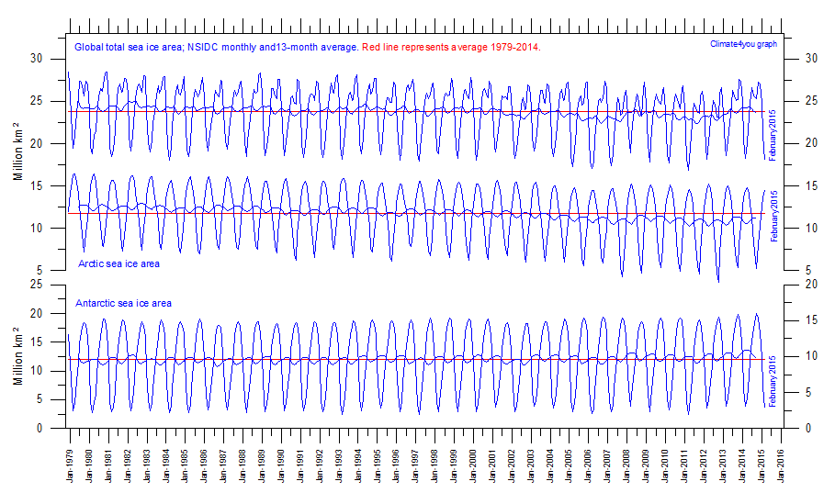Select the 'Jan-1983' x-axis label

tap(146, 466)
